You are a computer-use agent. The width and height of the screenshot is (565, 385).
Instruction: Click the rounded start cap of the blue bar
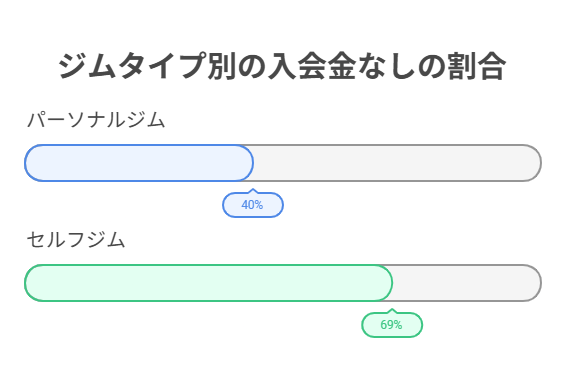[33, 163]
